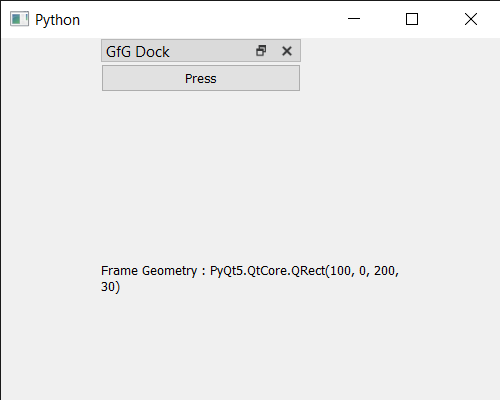The height and width of the screenshot is (400, 500).
Task: Maximize the Python window
Action: (412, 19)
